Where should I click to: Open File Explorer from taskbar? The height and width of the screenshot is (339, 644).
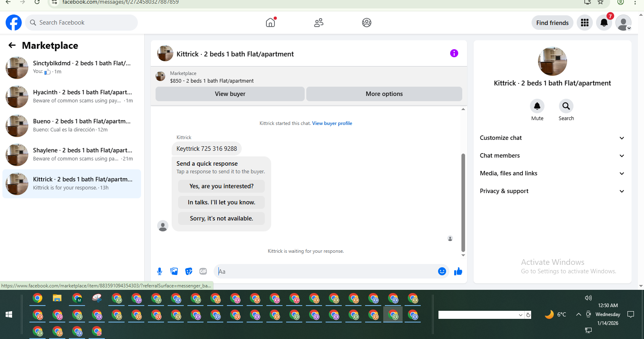pos(57,298)
